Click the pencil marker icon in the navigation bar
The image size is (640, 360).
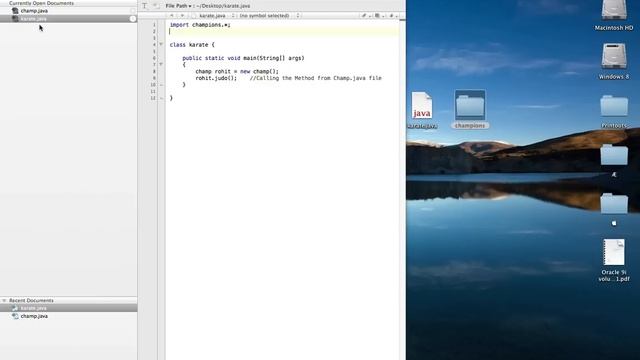pyautogui.click(x=364, y=16)
